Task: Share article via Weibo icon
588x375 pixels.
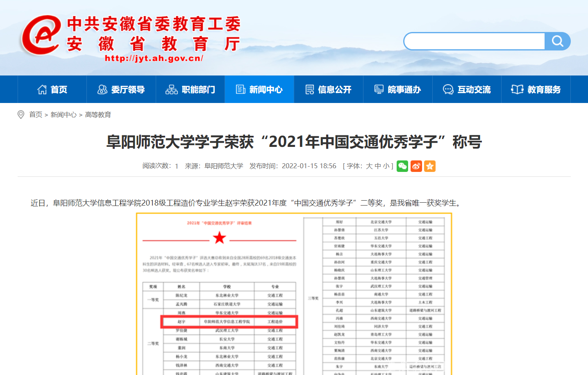Action: point(416,166)
